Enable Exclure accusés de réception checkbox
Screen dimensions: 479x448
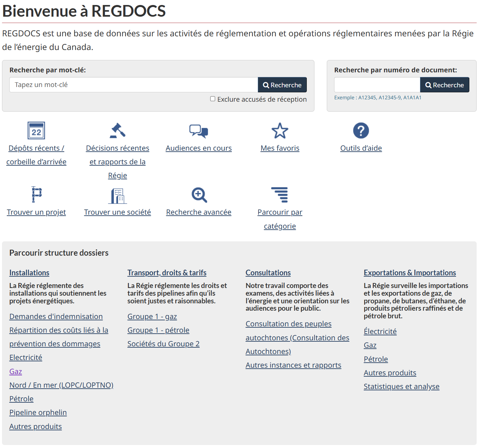point(213,99)
